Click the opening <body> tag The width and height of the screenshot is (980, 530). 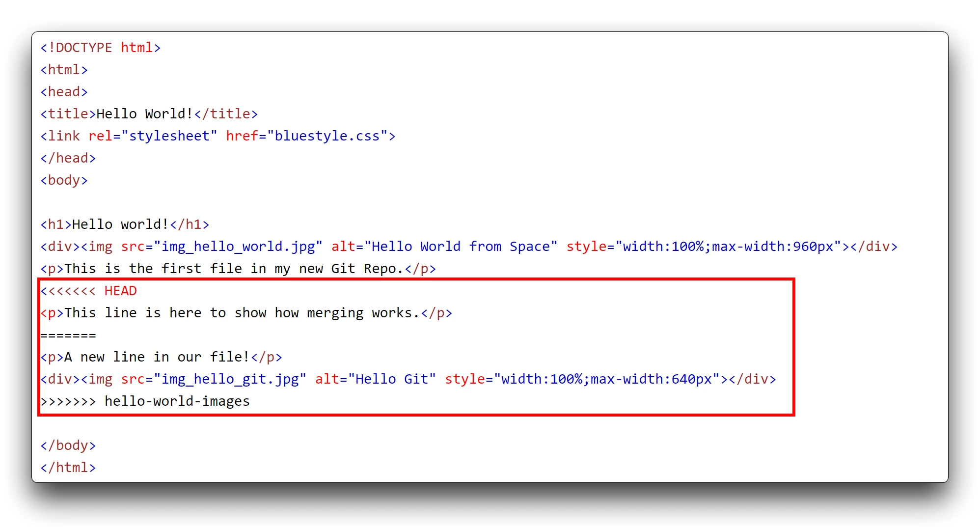64,180
